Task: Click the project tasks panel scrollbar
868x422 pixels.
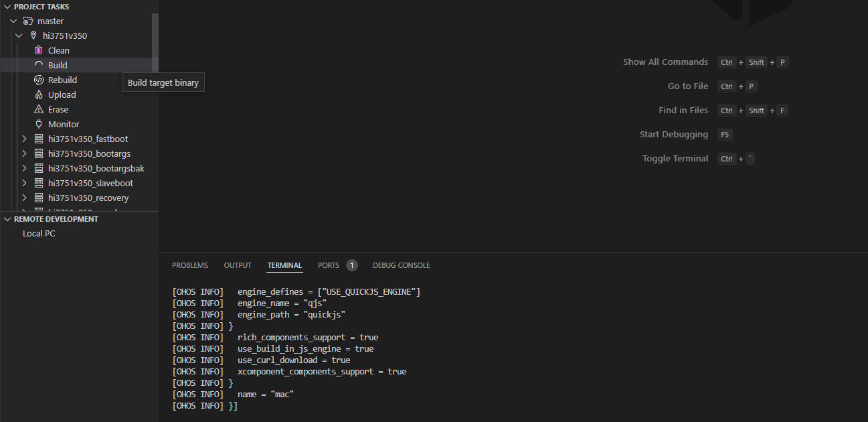Action: [x=155, y=40]
